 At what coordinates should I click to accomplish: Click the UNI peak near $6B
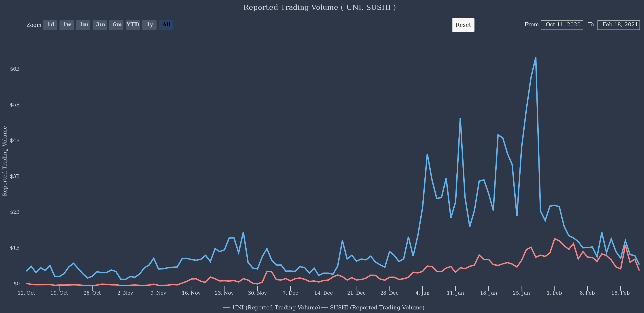tap(536, 58)
